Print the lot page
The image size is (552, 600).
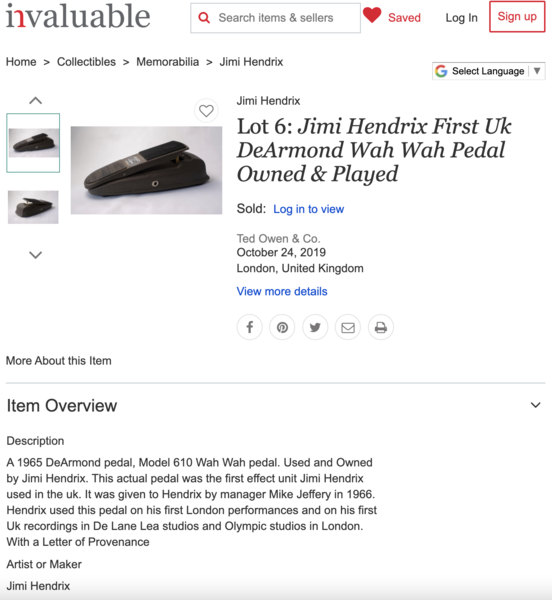pyautogui.click(x=381, y=328)
